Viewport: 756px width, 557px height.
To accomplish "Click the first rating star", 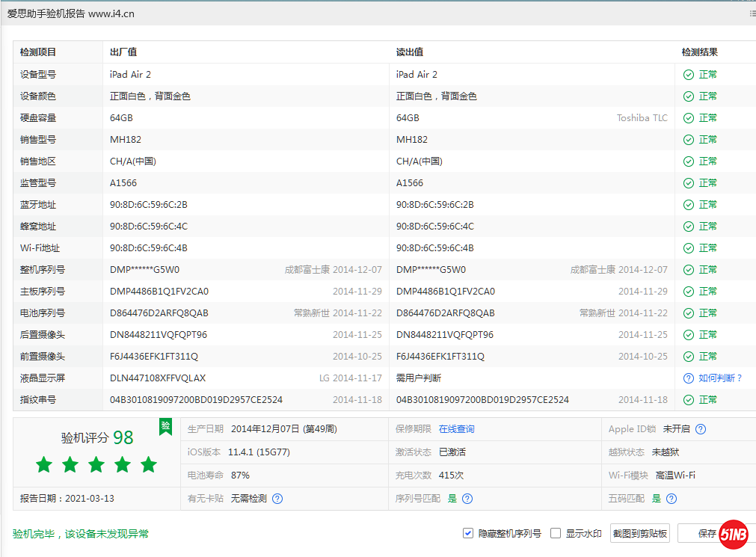I will point(44,465).
